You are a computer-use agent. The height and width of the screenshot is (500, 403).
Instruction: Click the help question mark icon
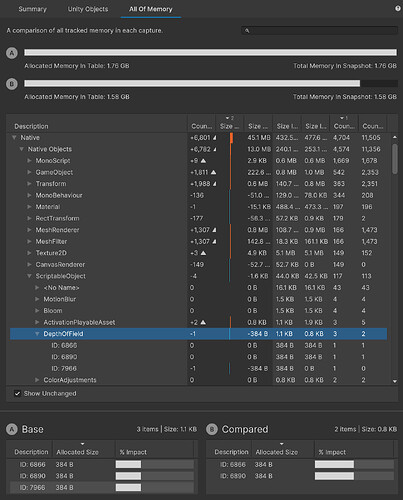(x=398, y=9)
